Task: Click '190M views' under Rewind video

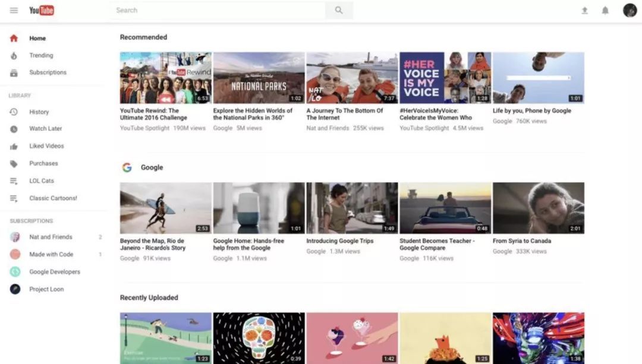Action: coord(189,128)
